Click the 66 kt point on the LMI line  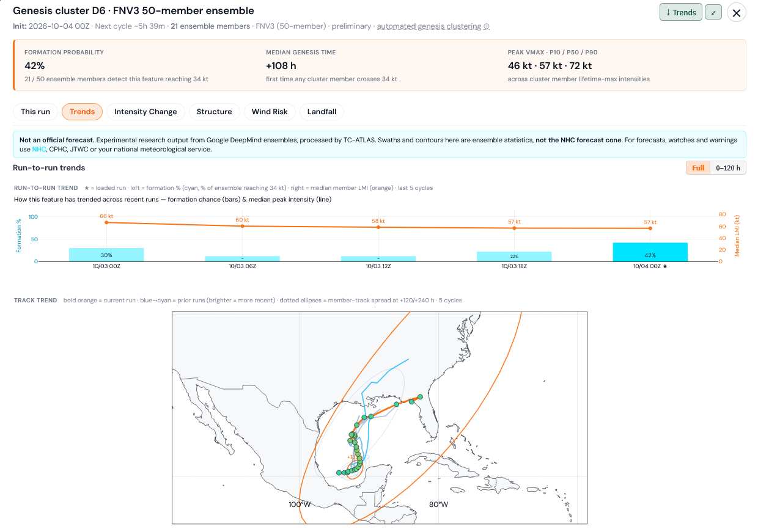tap(106, 222)
